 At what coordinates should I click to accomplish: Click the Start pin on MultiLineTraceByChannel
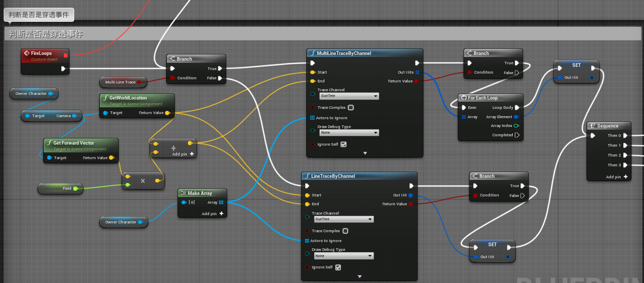[312, 73]
